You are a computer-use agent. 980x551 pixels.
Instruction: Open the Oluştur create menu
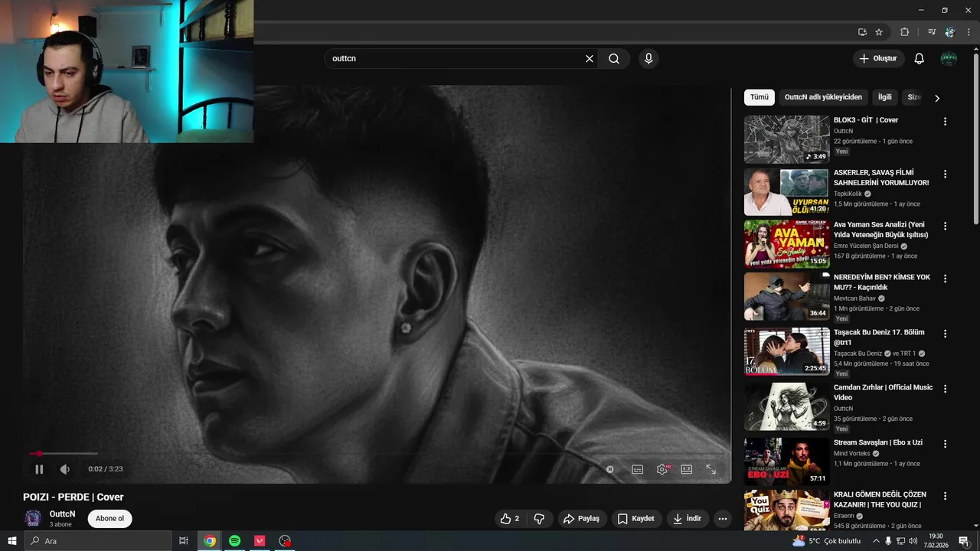(x=878, y=58)
